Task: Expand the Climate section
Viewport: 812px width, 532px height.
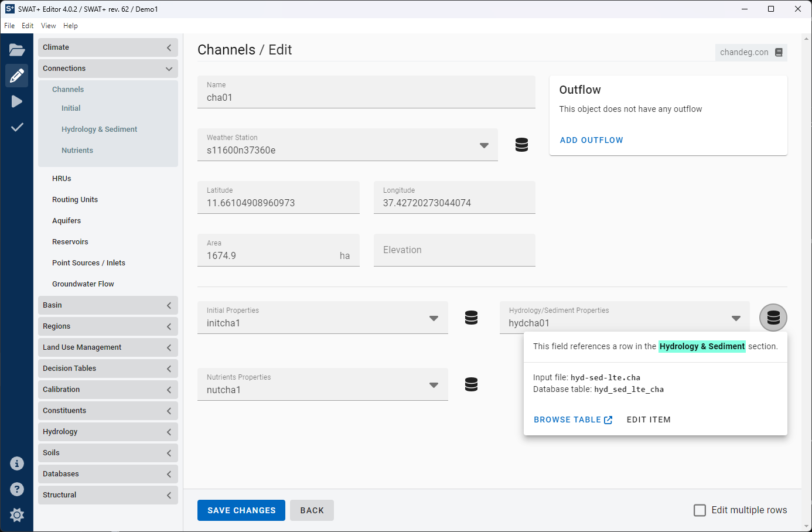Action: [x=108, y=47]
